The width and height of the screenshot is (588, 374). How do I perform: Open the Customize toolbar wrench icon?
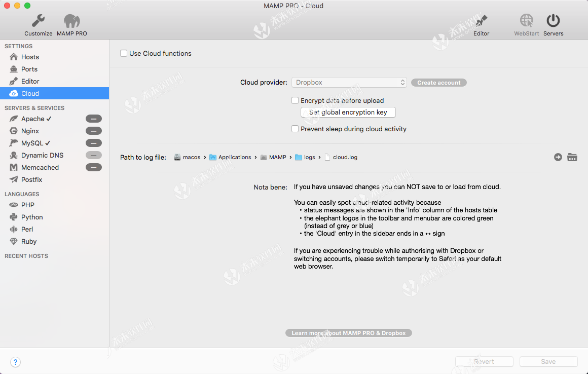(x=38, y=21)
